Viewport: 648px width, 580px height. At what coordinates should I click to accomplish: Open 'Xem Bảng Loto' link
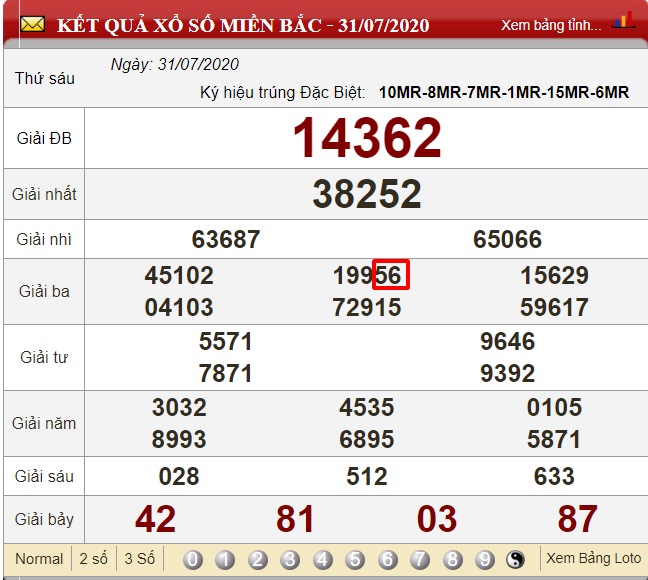[x=593, y=558]
